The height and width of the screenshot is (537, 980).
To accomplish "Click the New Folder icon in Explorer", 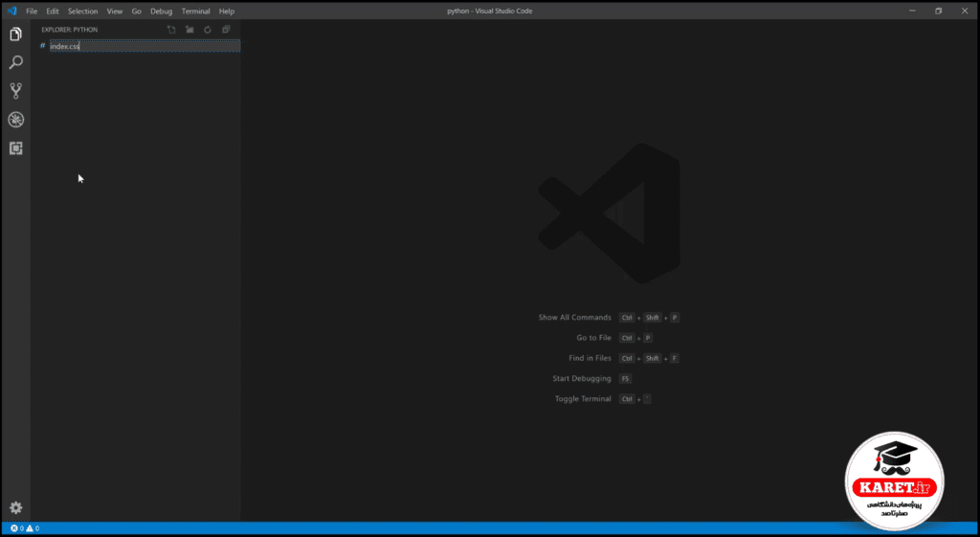I will coord(189,30).
